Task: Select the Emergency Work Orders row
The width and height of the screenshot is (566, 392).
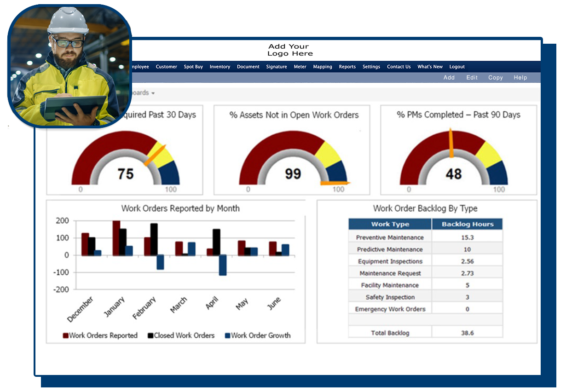Action: coord(426,309)
